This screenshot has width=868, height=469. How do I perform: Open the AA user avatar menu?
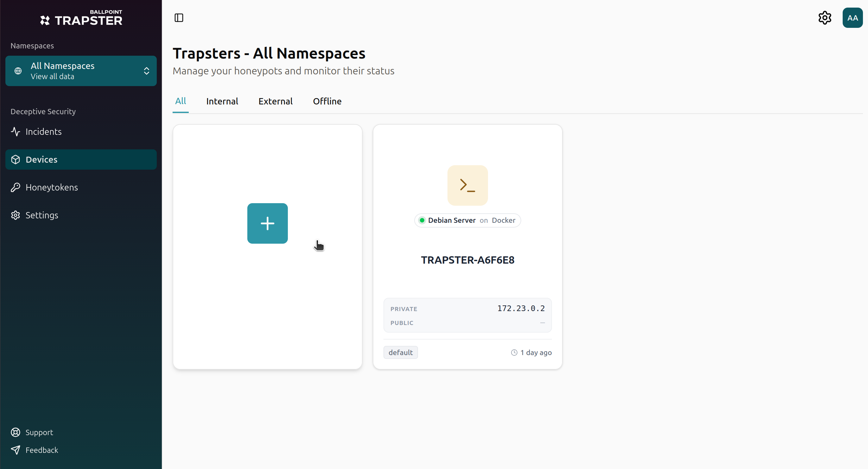coord(852,18)
